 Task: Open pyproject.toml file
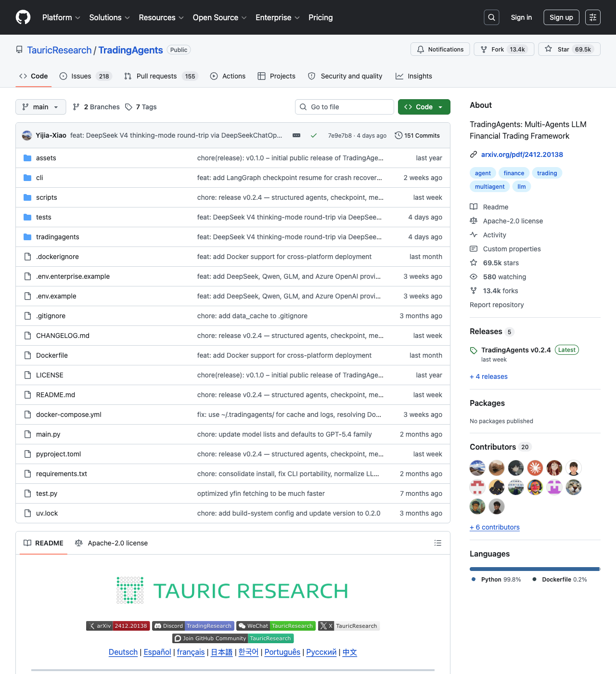(58, 454)
